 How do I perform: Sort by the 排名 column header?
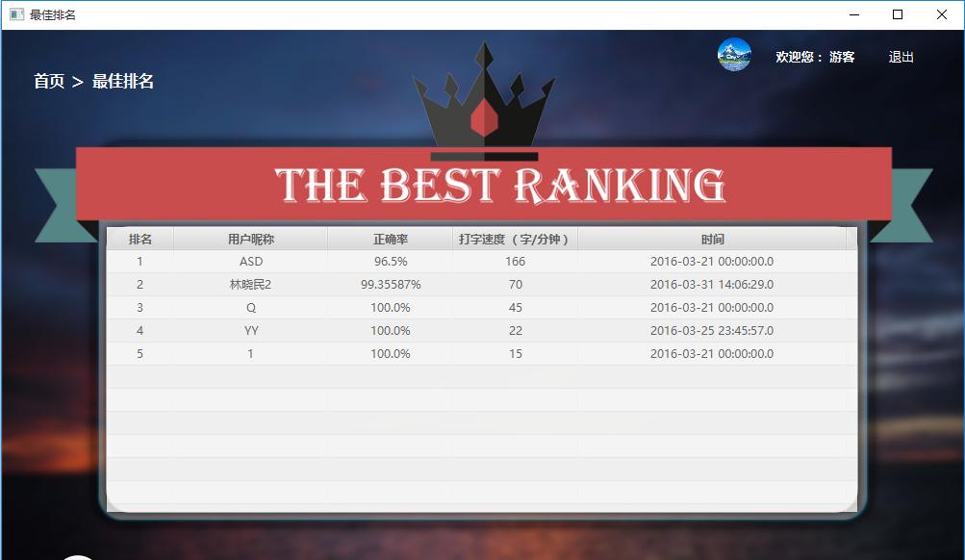tap(140, 239)
